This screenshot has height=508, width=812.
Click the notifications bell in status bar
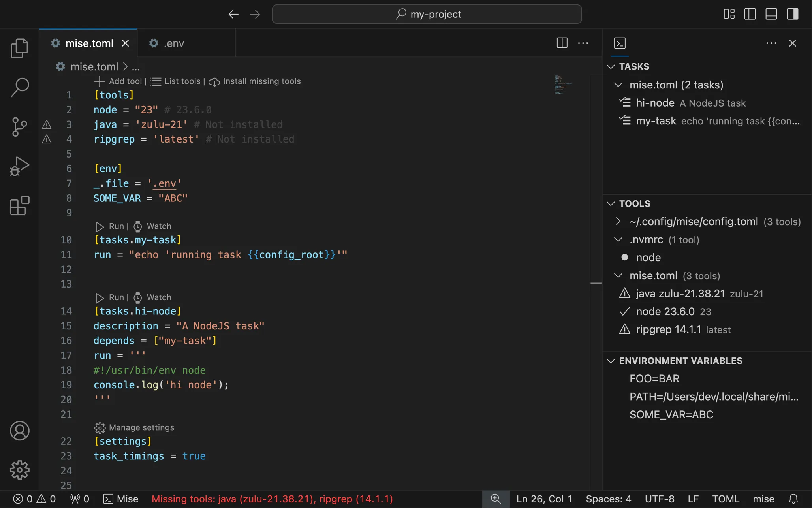point(793,499)
